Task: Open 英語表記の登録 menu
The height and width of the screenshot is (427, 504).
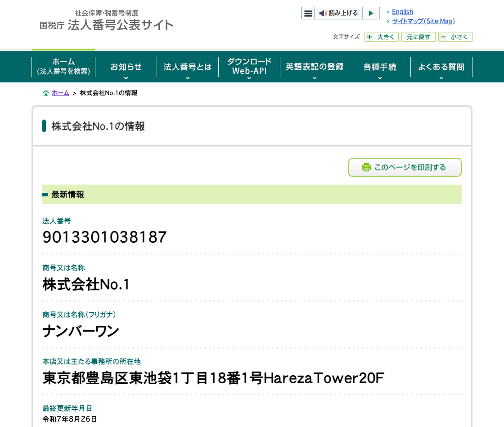Action: pyautogui.click(x=315, y=67)
